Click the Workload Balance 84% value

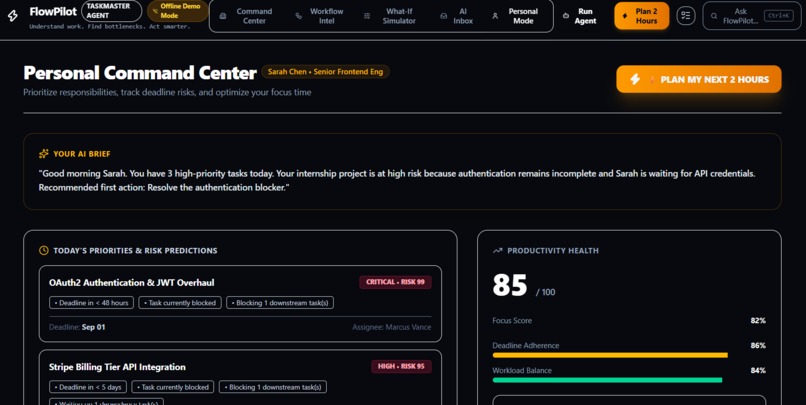pos(758,370)
